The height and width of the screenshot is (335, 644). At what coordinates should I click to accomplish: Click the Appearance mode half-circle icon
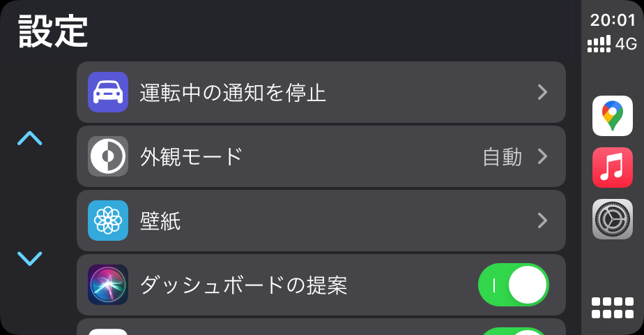(x=108, y=156)
